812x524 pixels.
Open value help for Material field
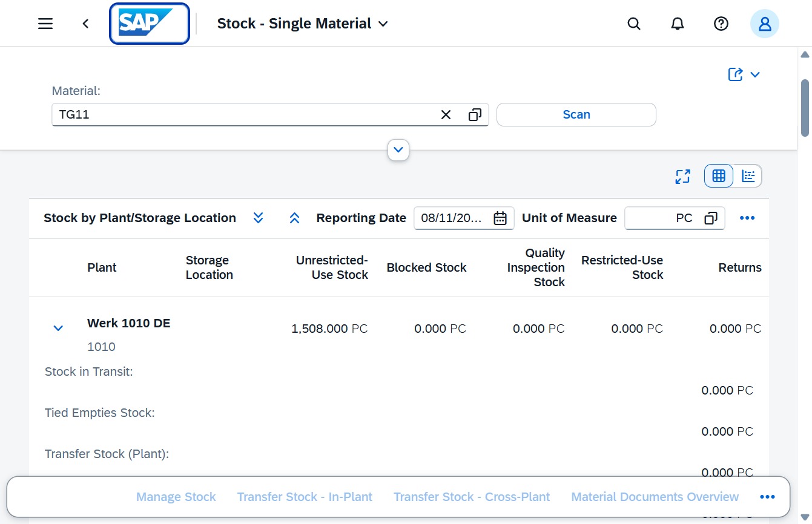point(475,114)
